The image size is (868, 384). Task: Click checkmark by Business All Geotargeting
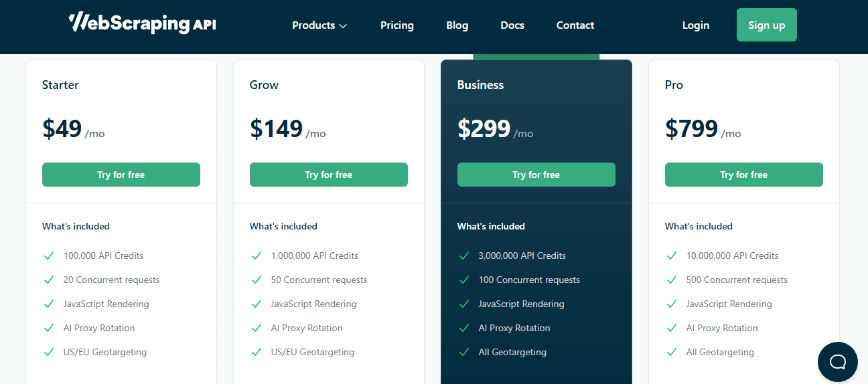tap(464, 352)
